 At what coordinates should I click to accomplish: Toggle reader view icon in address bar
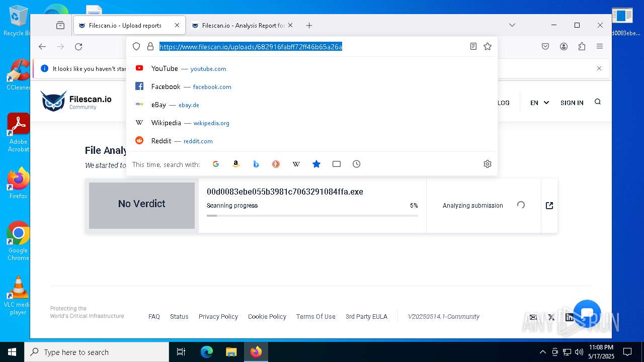coord(473,46)
